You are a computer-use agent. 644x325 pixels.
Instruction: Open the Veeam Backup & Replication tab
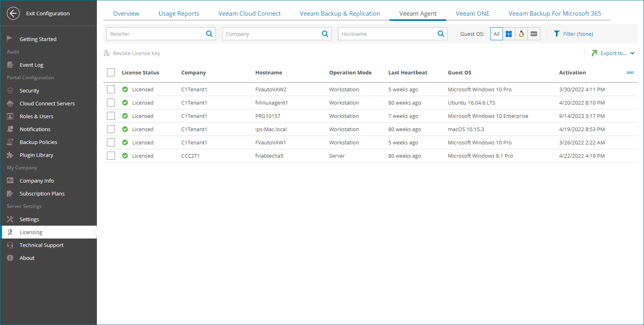coord(340,13)
